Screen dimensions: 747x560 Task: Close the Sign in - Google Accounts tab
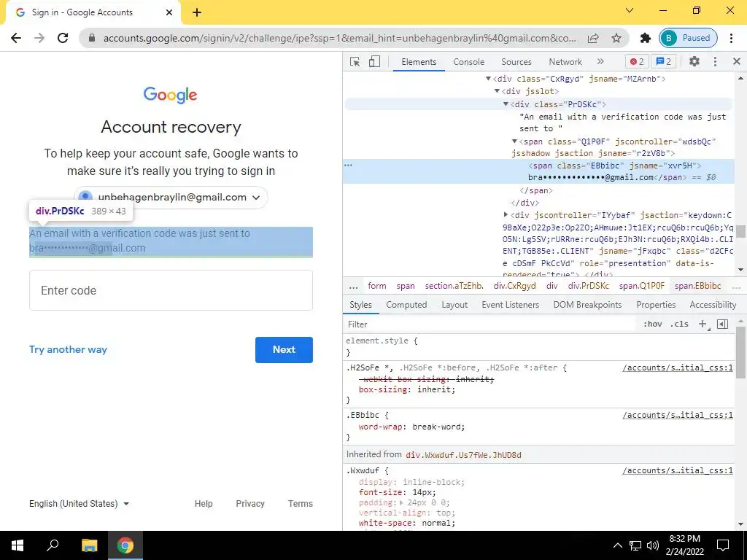pos(169,12)
